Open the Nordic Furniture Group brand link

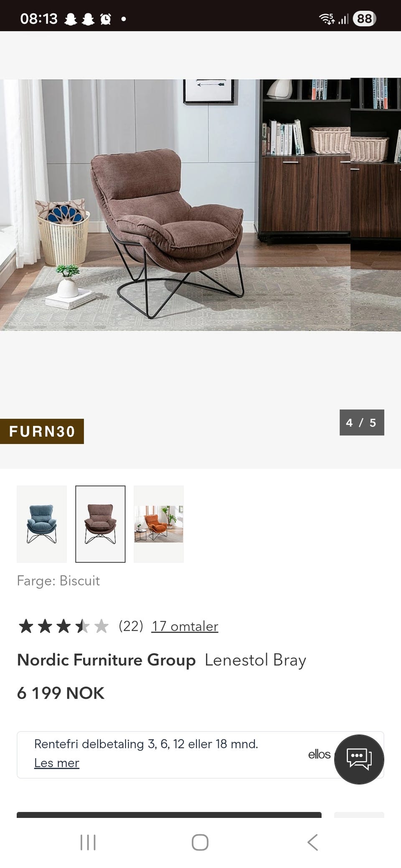106,660
